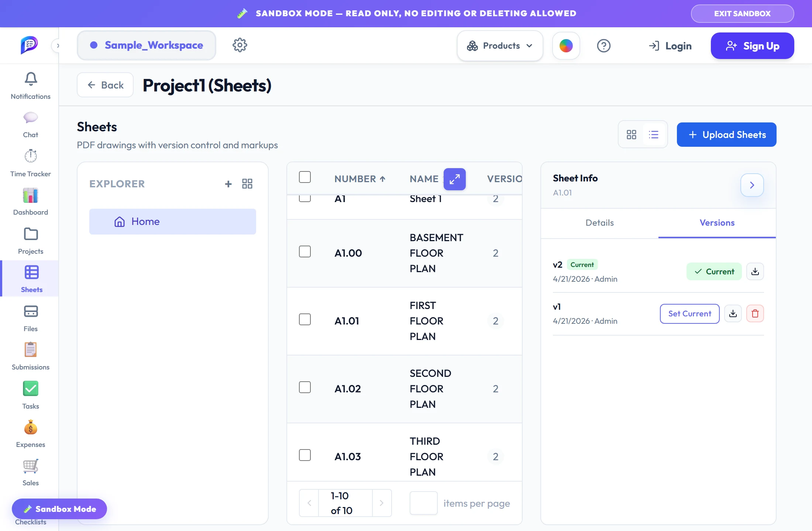Select the A1.03 Third Floor Plan checkbox
The image size is (812, 531).
305,455
